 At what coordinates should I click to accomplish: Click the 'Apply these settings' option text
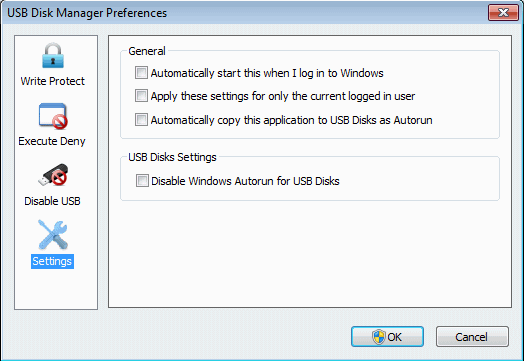[283, 96]
